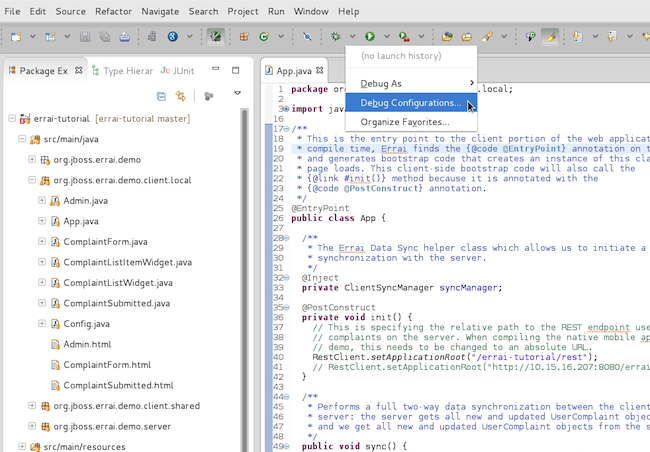Open the File menu
Image resolution: width=650 pixels, height=452 pixels.
[12, 12]
